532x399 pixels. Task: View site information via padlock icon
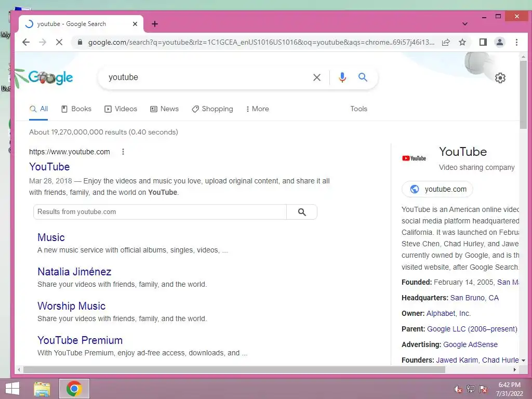pos(79,42)
